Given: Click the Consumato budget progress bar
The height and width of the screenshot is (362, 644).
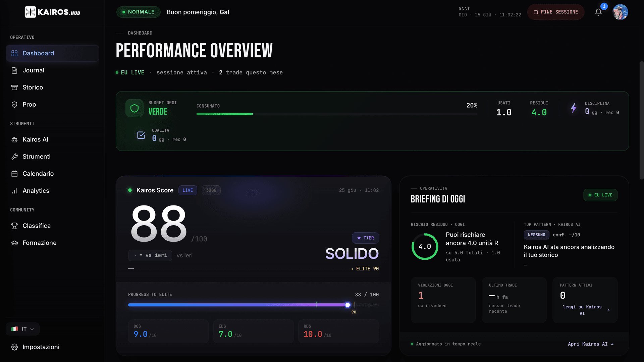Looking at the screenshot, I should [337, 114].
